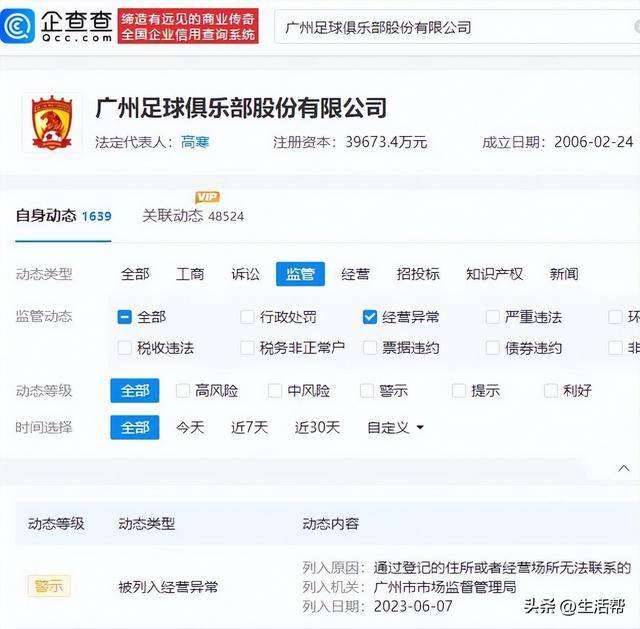
Task: Check the 利好 level checkbox
Action: pos(551,391)
